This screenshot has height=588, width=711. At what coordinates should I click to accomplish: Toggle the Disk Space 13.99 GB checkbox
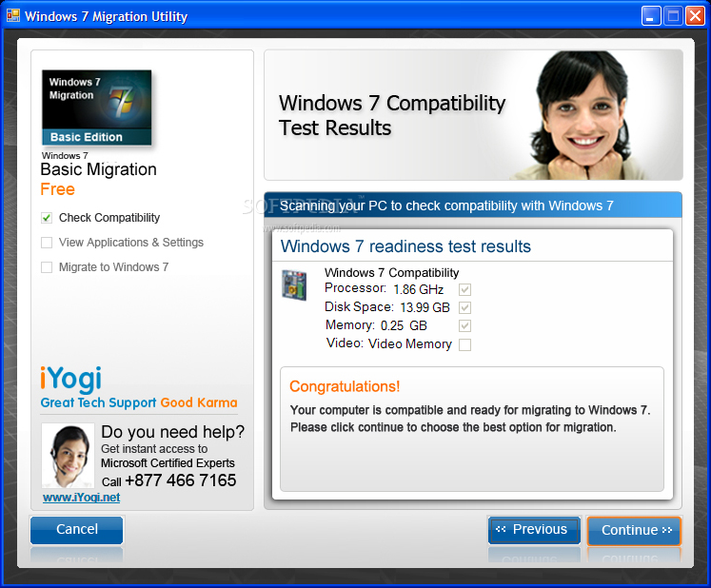pos(464,308)
